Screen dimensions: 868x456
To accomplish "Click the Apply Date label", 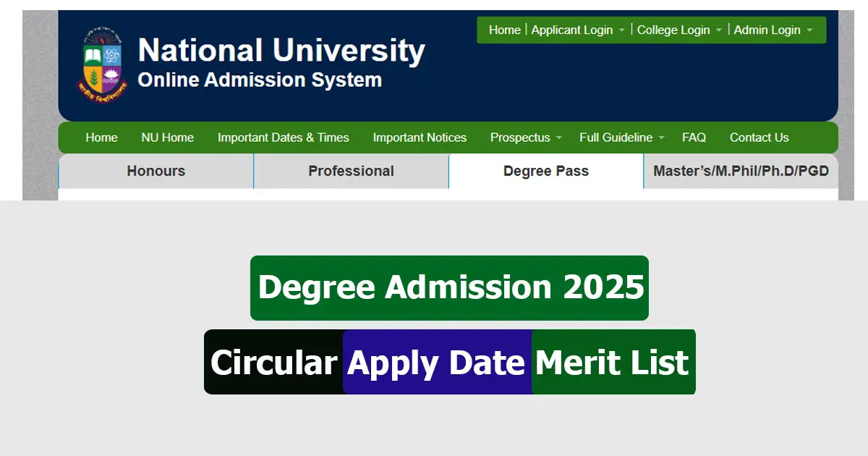I will pos(437,362).
